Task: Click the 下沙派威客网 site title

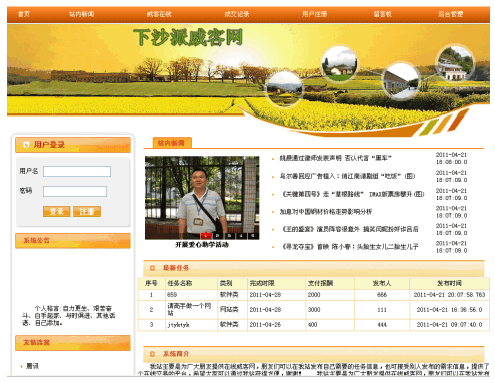Action: coord(188,37)
